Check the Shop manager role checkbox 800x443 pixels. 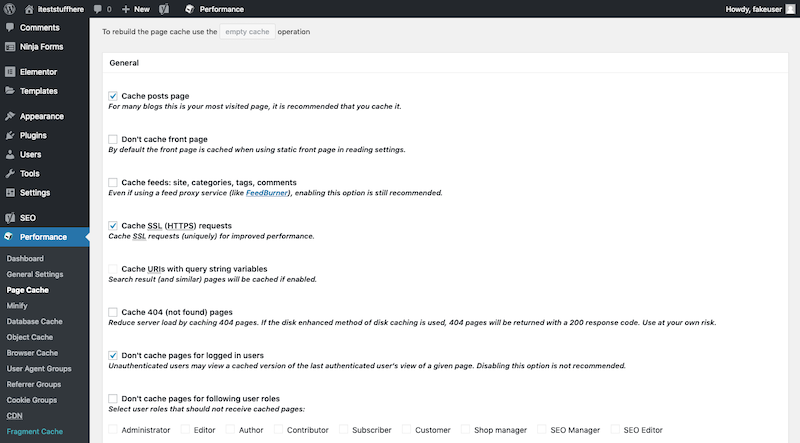click(465, 430)
